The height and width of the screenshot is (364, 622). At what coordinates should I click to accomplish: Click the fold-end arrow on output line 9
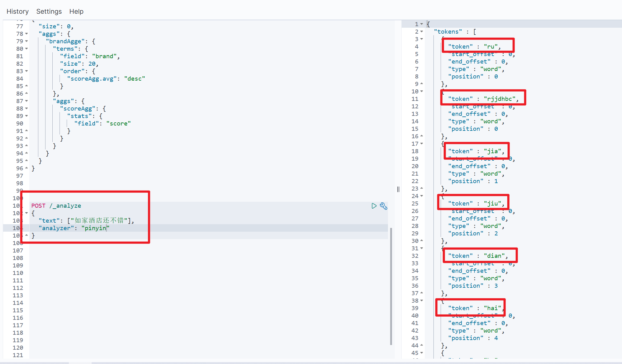coord(422,84)
